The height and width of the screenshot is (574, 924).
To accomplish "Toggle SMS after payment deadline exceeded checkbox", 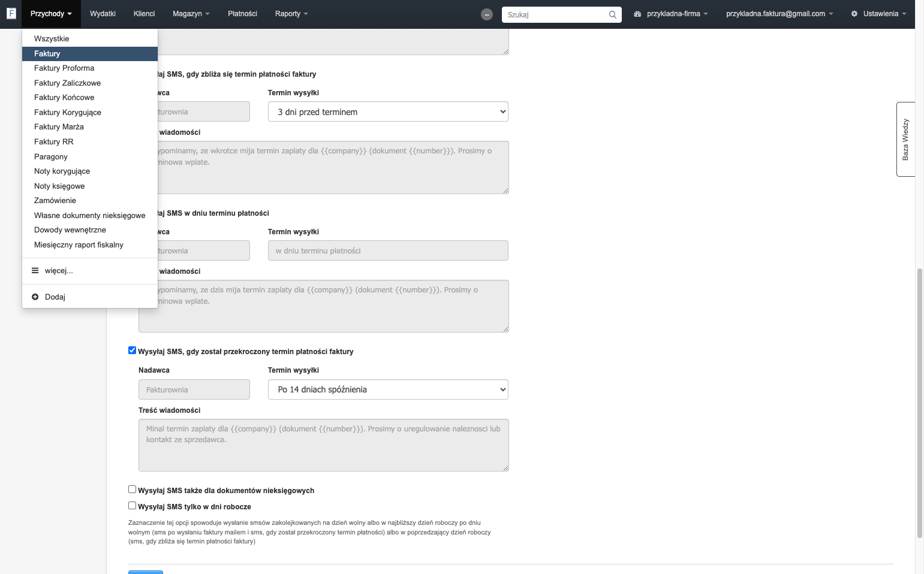I will click(132, 351).
